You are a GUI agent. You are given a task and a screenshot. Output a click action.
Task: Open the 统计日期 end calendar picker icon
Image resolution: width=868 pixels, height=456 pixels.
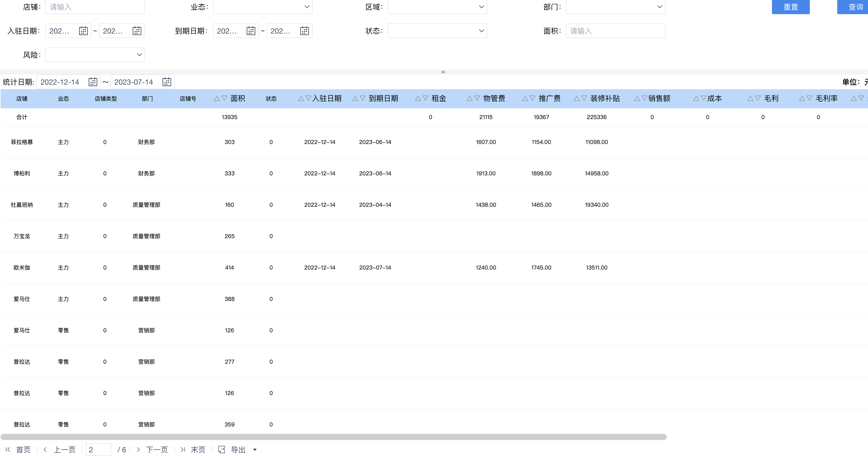point(167,82)
